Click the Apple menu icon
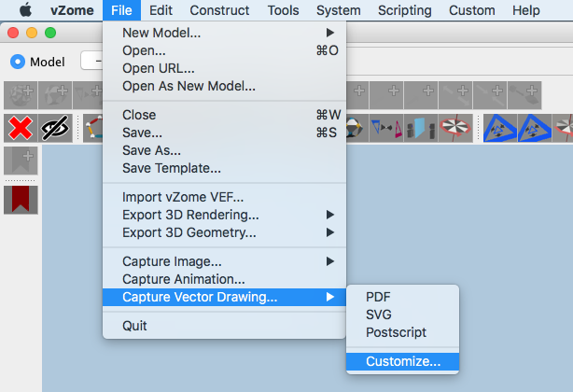 25,10
